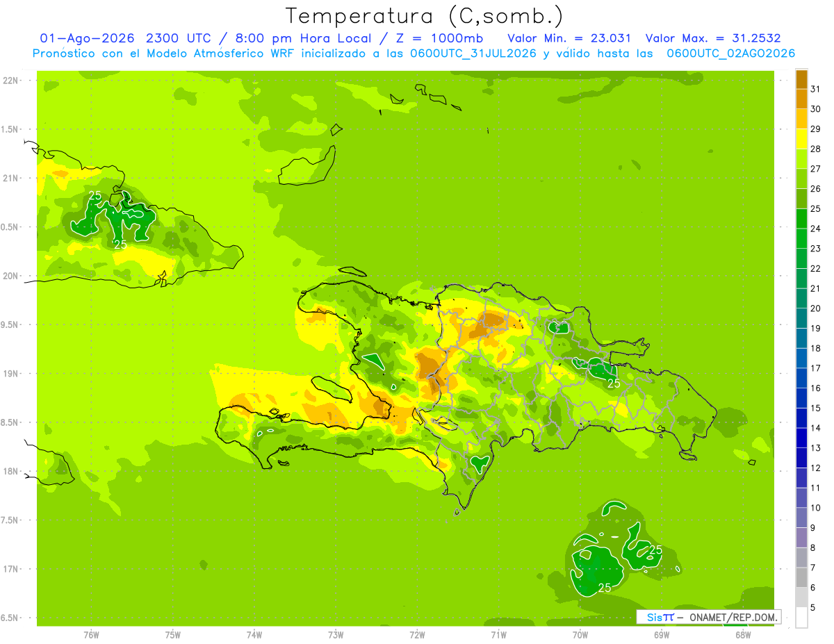Click the colorbar scale label '24'
Image resolution: width=834 pixels, height=644 pixels.
click(816, 229)
